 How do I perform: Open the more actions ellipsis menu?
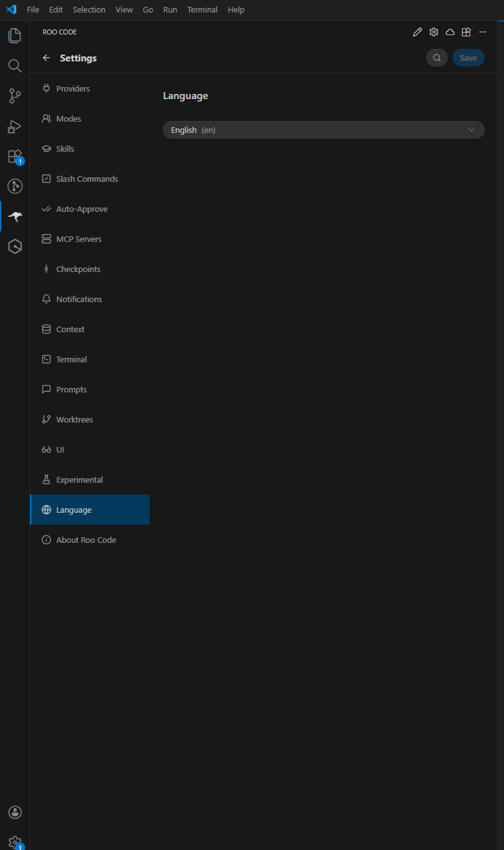pyautogui.click(x=483, y=32)
